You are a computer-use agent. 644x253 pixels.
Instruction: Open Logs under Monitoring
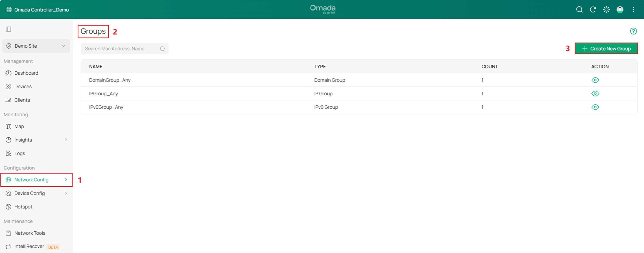click(x=19, y=153)
